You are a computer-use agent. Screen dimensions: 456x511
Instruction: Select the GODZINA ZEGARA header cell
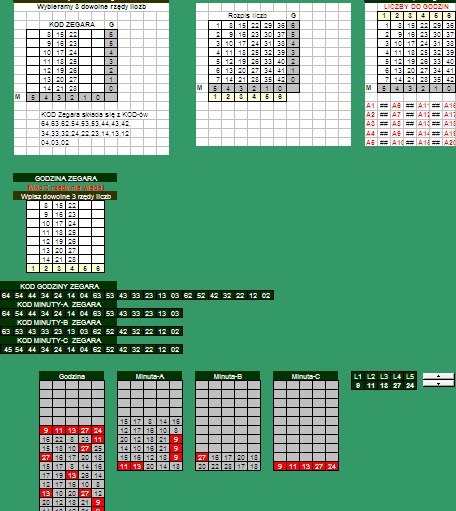click(x=65, y=178)
